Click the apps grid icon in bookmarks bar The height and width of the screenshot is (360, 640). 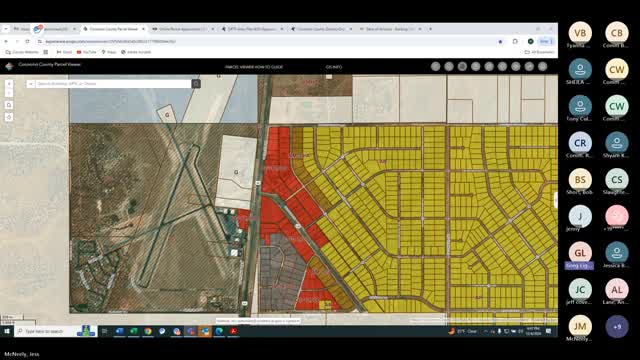click(x=46, y=52)
